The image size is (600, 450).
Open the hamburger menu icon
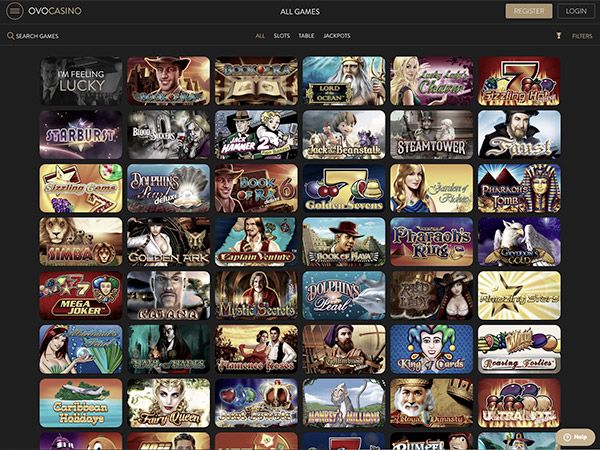[x=15, y=11]
